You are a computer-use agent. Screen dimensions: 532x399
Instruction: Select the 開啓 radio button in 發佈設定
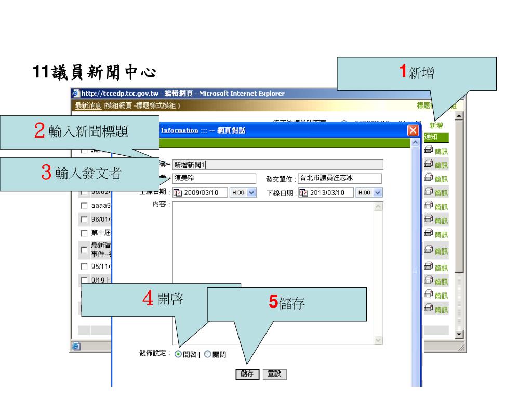178,354
